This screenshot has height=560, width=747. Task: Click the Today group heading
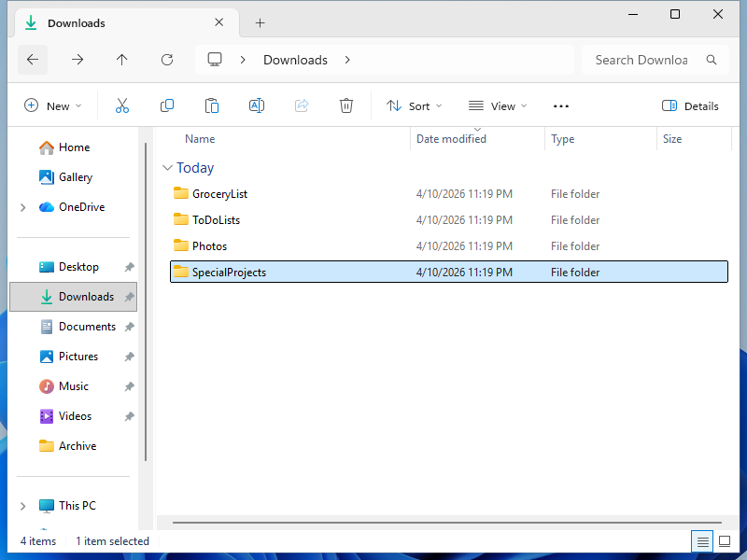195,168
